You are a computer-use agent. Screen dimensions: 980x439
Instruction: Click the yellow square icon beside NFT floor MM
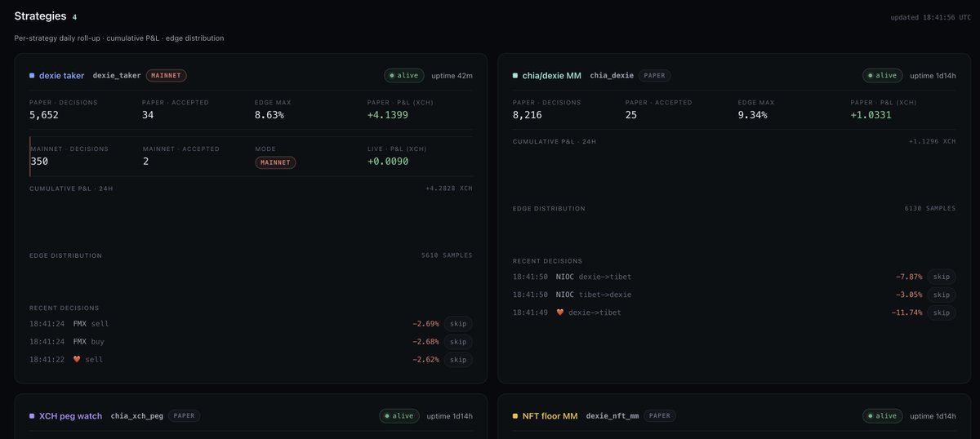515,416
